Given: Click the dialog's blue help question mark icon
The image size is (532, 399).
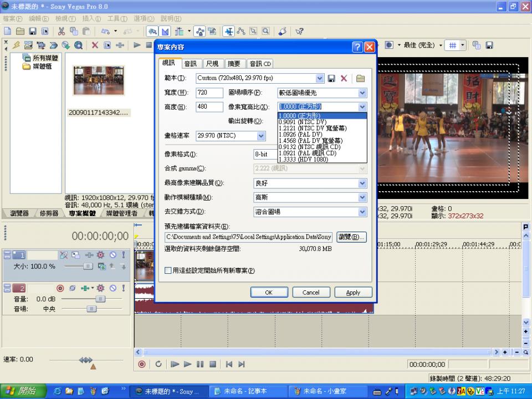Looking at the screenshot, I should coord(357,47).
